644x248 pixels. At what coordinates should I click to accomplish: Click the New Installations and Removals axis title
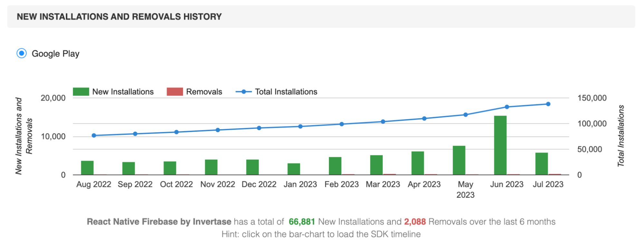point(24,136)
